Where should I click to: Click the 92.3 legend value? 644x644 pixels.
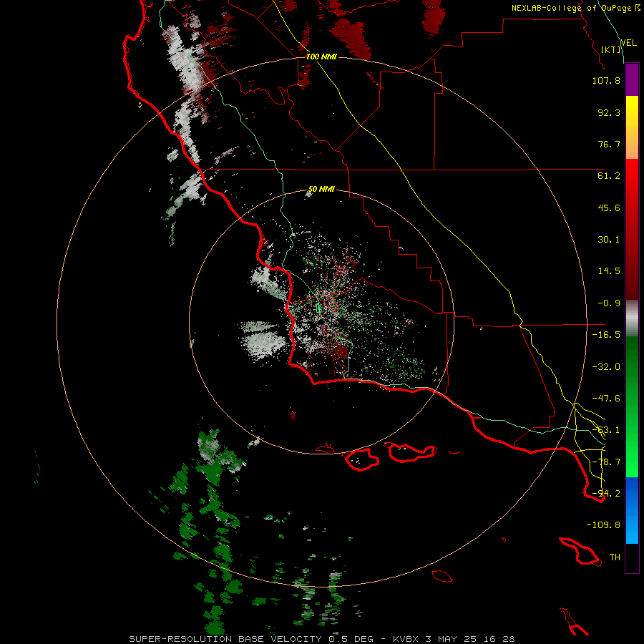click(609, 112)
